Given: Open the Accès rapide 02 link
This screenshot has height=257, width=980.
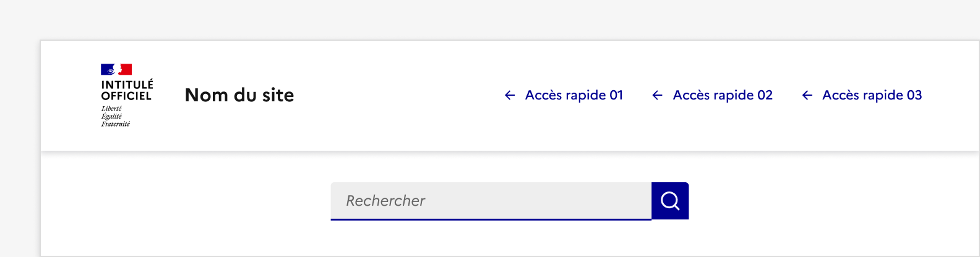Looking at the screenshot, I should [723, 95].
